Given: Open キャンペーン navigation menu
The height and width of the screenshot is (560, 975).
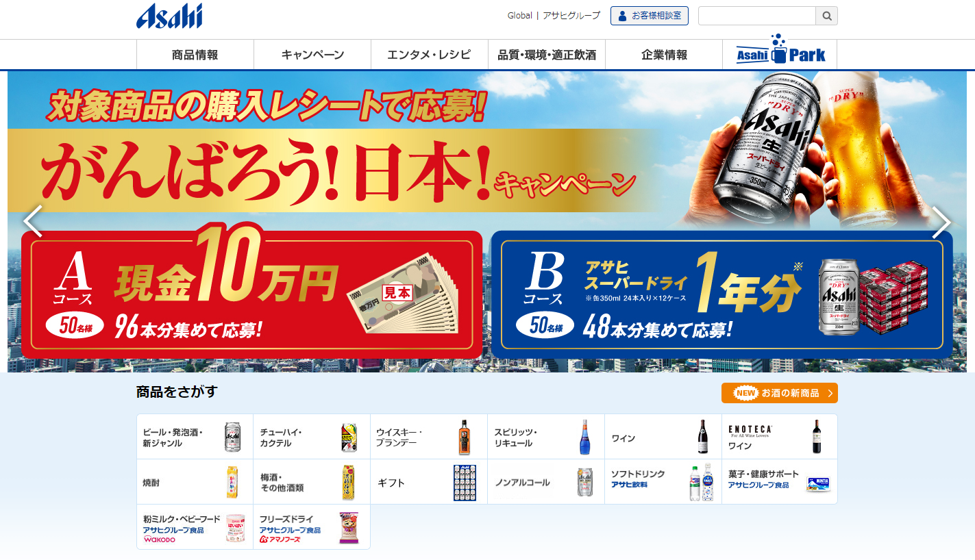Looking at the screenshot, I should click(x=312, y=55).
